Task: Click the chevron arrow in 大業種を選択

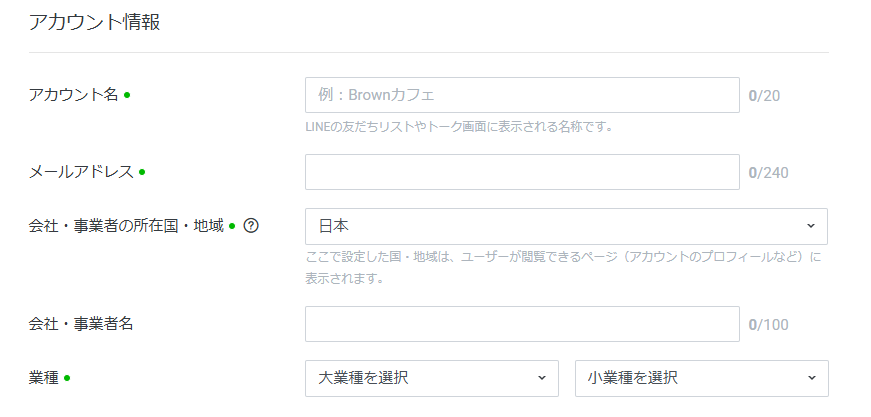Action: pos(541,378)
